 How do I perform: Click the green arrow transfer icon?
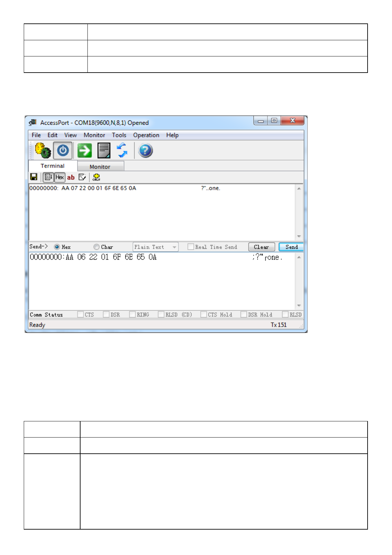(84, 151)
